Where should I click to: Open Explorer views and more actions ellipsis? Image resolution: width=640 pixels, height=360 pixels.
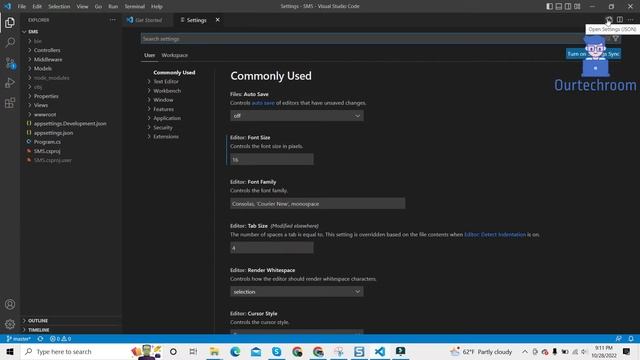113,20
